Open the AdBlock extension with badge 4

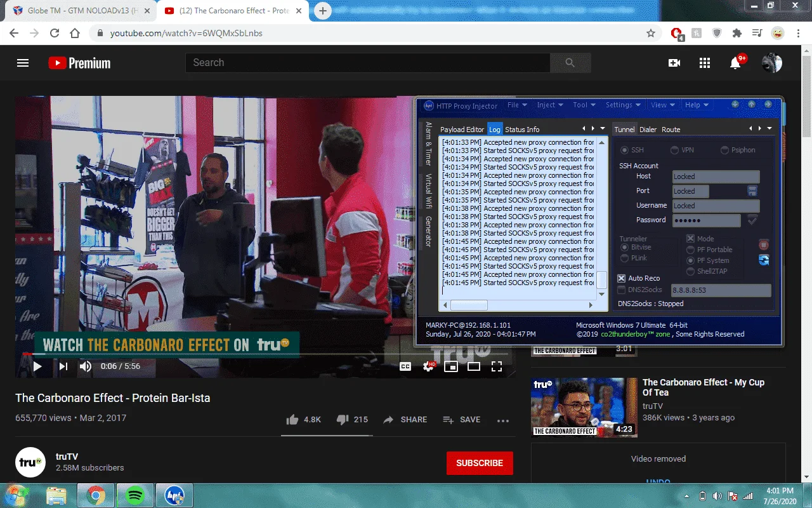click(677, 34)
